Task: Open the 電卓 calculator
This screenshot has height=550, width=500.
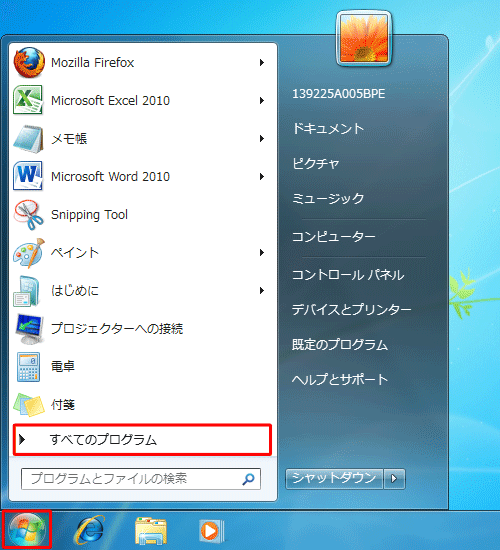Action: (x=139, y=367)
